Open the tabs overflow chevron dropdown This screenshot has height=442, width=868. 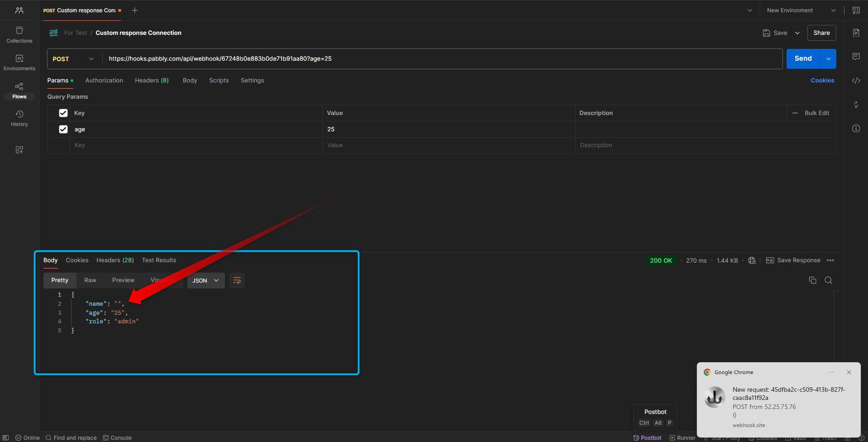point(749,10)
